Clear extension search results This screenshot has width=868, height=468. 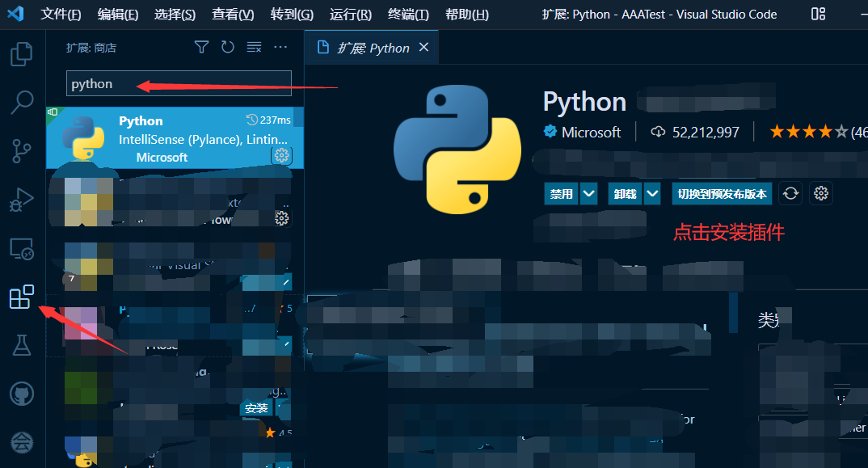254,47
